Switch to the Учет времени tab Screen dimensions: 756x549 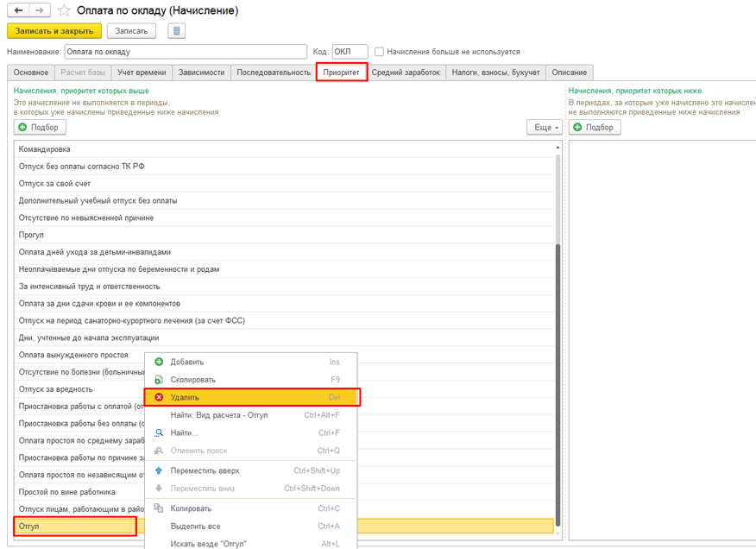[x=142, y=73]
